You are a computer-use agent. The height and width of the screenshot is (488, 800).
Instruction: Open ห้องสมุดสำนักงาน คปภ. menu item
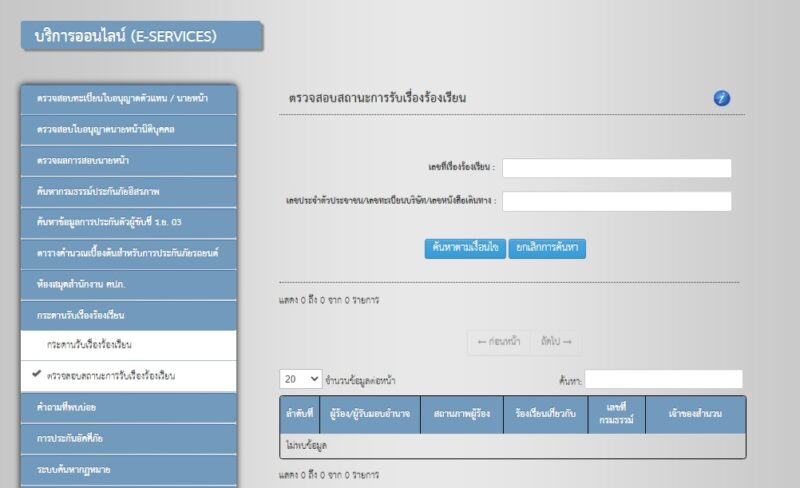coord(129,284)
